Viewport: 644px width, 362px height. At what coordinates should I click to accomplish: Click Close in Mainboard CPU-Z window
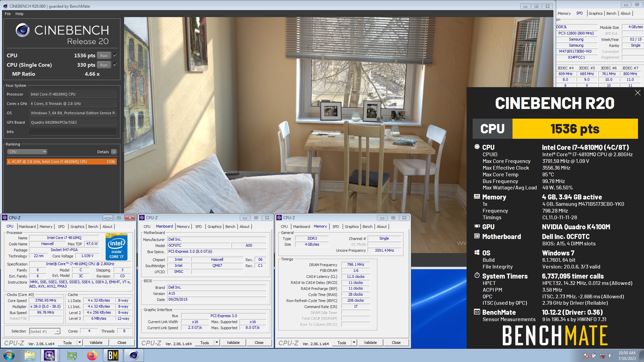click(259, 343)
